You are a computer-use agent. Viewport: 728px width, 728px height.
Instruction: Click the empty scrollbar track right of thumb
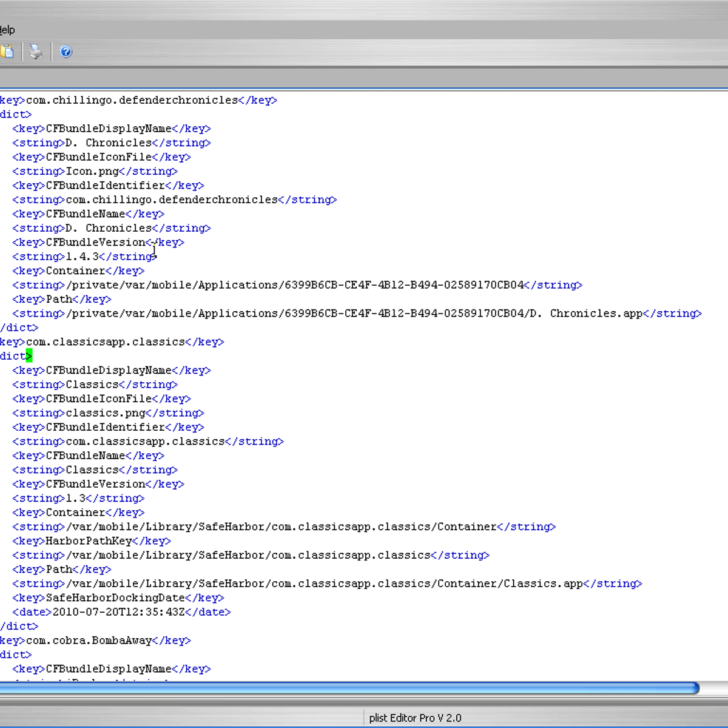[713, 687]
